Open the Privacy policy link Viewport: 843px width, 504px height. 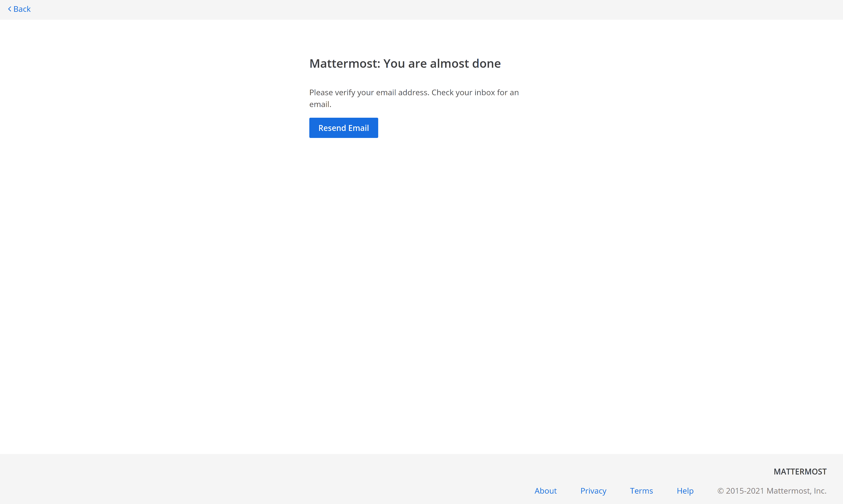point(593,491)
